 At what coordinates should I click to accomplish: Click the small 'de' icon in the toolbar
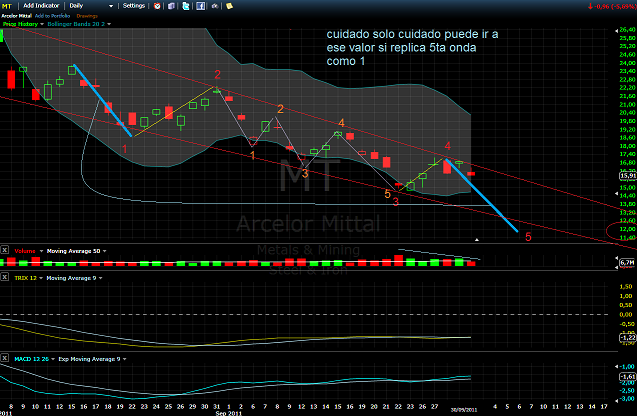215,6
